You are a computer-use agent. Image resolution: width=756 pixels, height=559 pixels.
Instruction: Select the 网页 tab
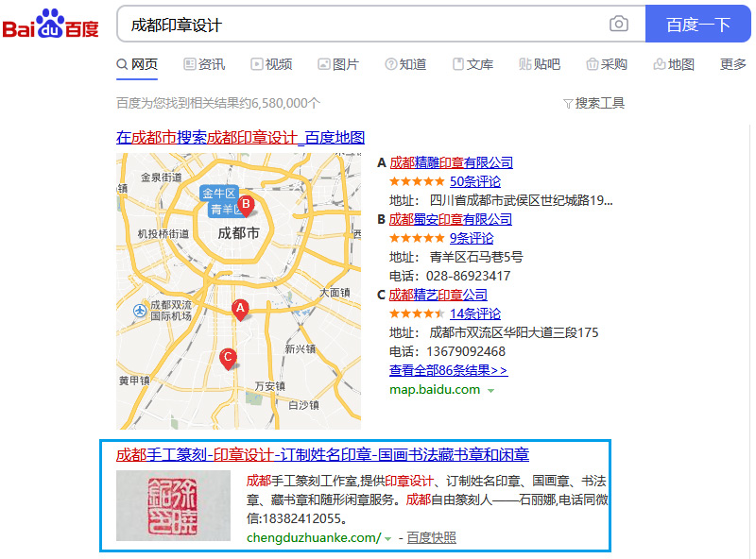point(137,64)
